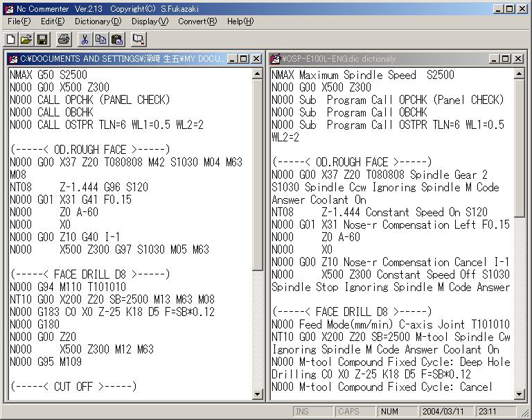This screenshot has height=420, width=532.
Task: Click the Copy toolbar icon
Action: (x=100, y=40)
